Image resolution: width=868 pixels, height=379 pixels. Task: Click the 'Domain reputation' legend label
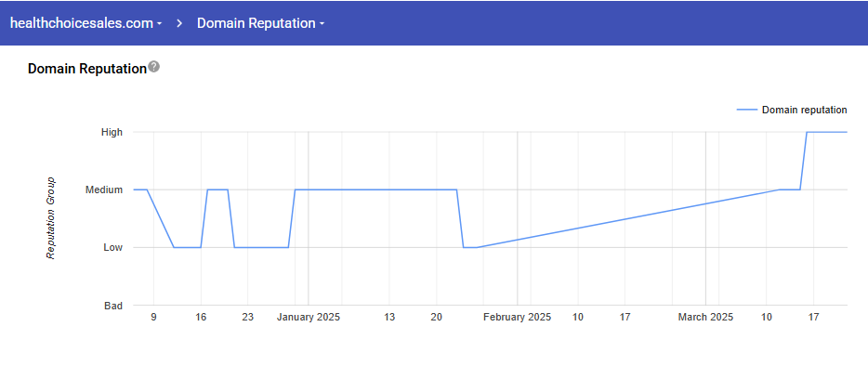click(804, 110)
